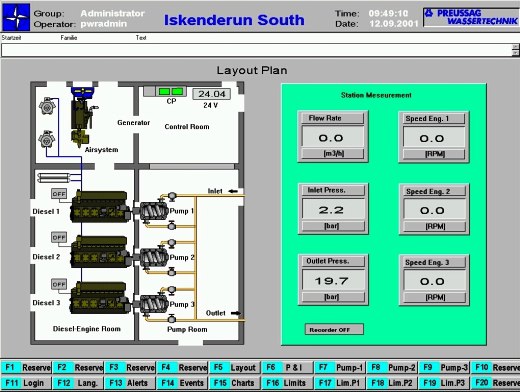Open the F7 Pump-1 screen
Screen dimensions: 520x392
pos(340,368)
